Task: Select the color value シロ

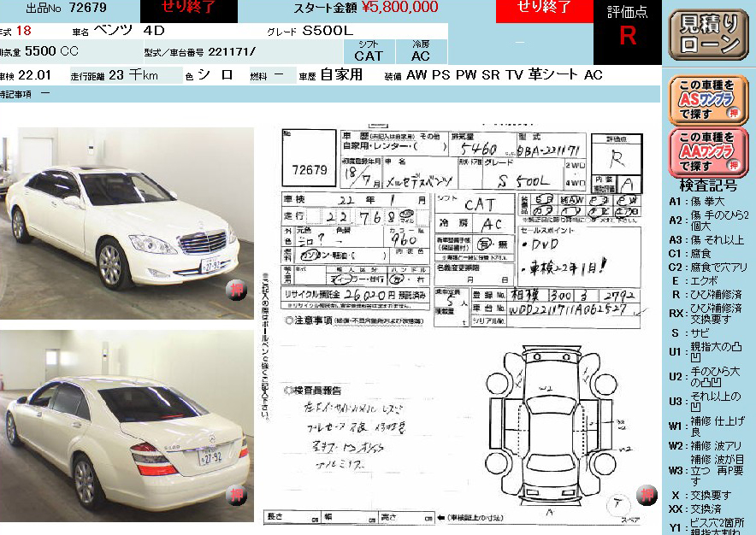Action: pos(216,75)
